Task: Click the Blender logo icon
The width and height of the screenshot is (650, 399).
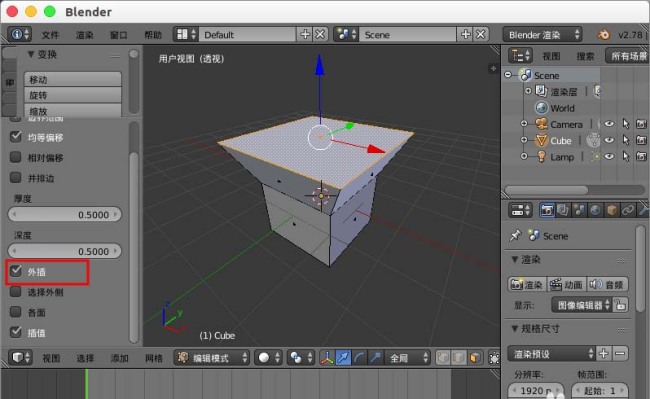Action: (x=603, y=34)
